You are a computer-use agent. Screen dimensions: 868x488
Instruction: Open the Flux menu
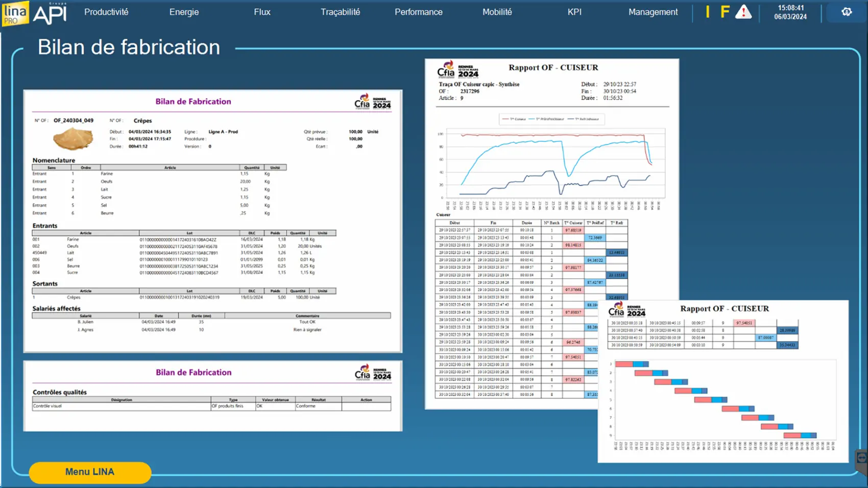262,12
